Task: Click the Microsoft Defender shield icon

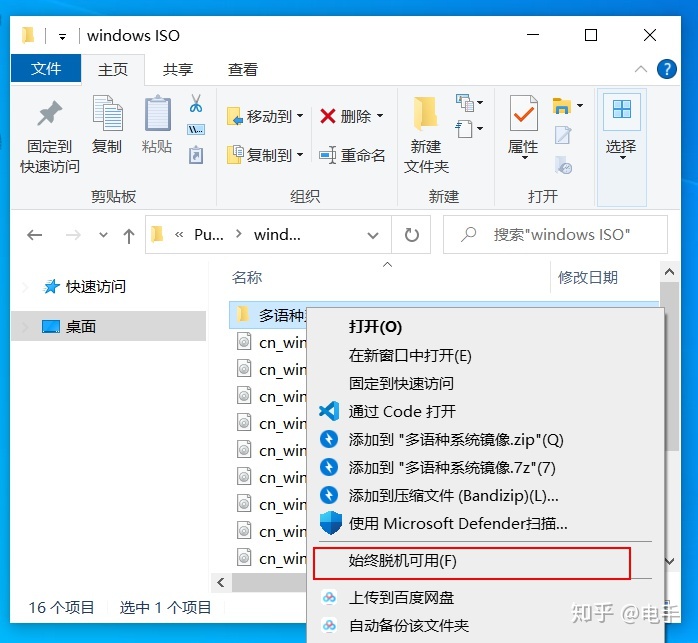Action: (x=331, y=523)
